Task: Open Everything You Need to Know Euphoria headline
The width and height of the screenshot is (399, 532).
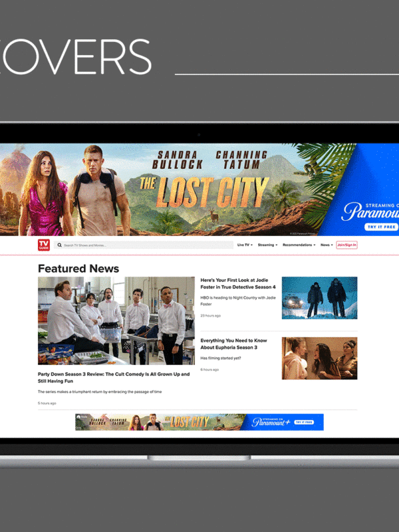Action: [233, 344]
